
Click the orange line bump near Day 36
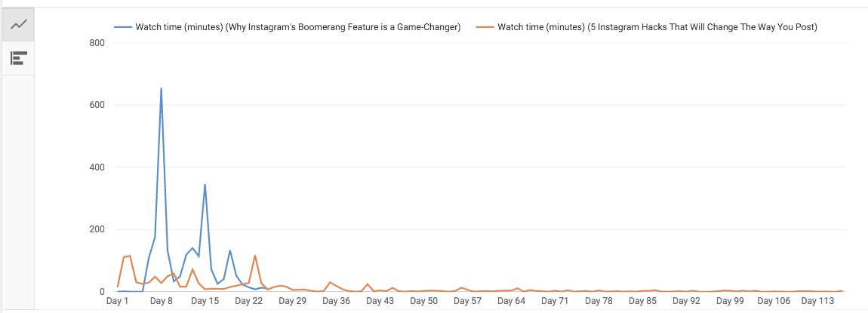(330, 282)
